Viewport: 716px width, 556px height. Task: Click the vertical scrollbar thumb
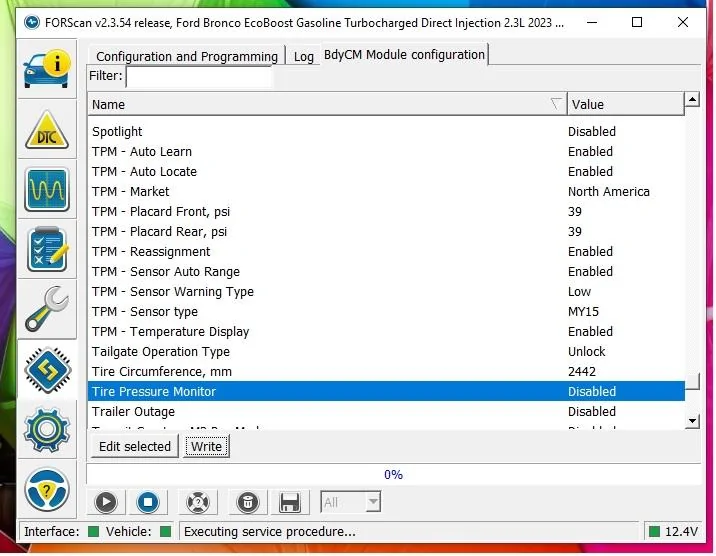[x=692, y=382]
